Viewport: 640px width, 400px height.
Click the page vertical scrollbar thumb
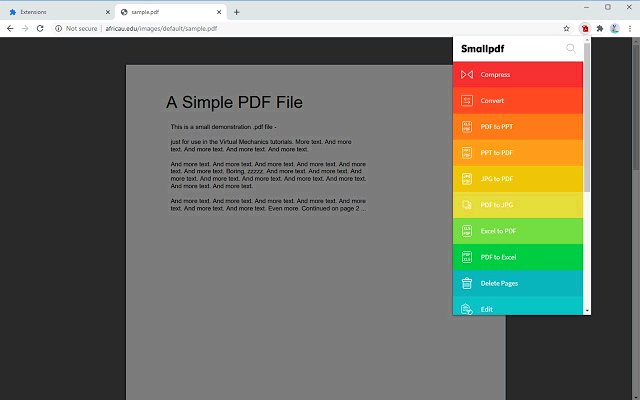pos(636,107)
